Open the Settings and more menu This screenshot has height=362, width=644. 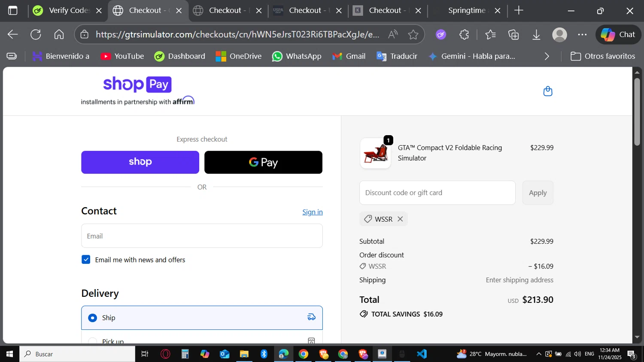tap(582, 34)
